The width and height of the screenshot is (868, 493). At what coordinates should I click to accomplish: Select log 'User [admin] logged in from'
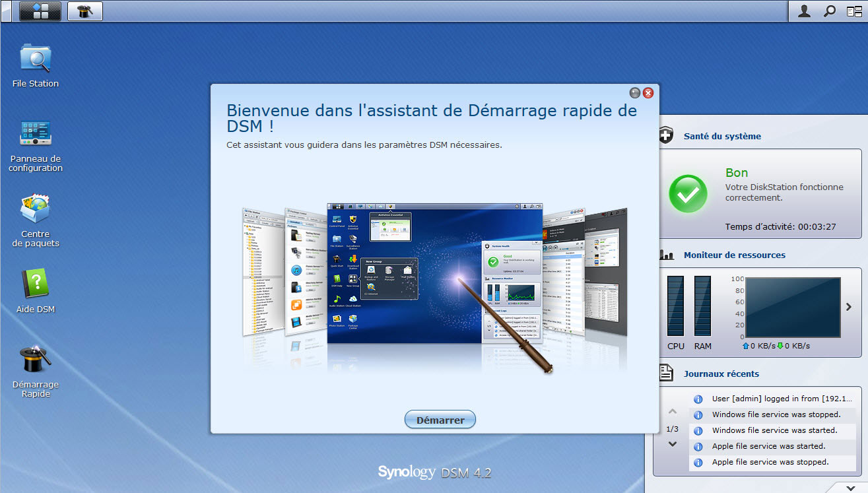pyautogui.click(x=773, y=399)
